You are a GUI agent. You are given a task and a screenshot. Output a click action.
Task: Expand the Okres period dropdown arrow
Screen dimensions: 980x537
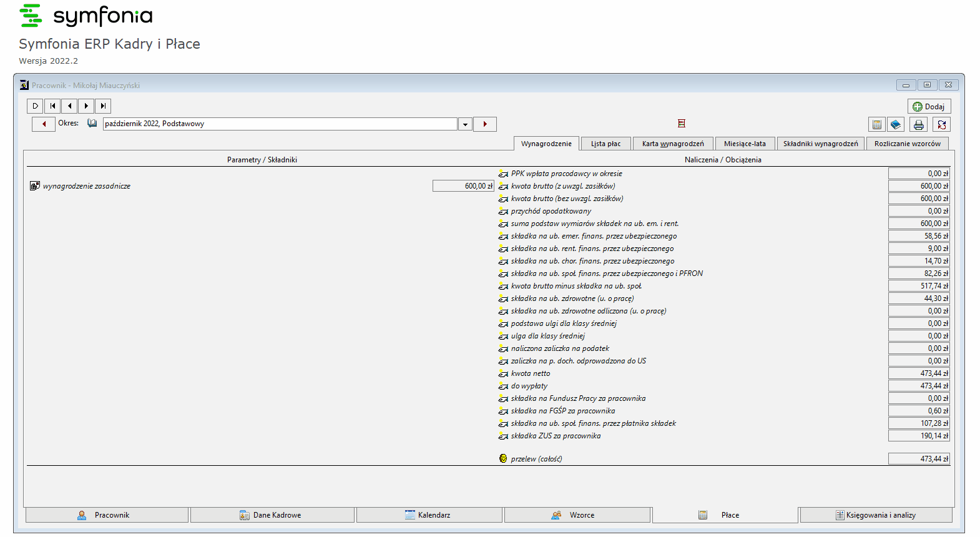tap(465, 124)
